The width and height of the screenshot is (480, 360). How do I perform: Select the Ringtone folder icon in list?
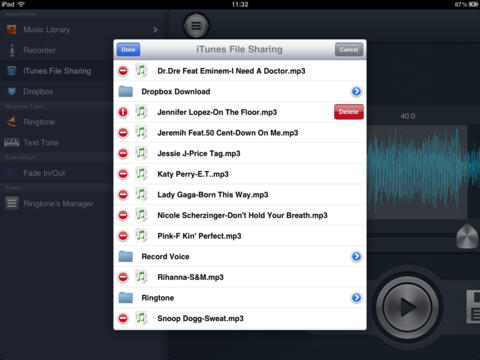pyautogui.click(x=126, y=297)
